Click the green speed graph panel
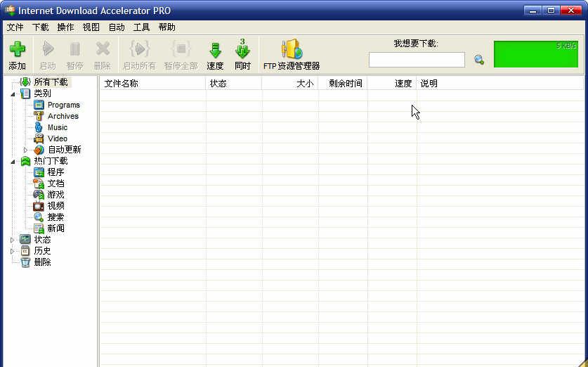 coord(536,54)
